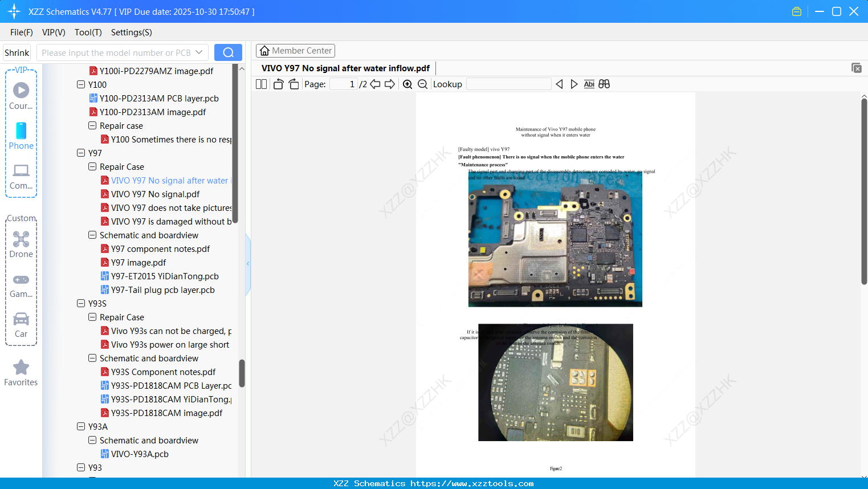Toggle the Abi match-case option
This screenshot has height=489, width=868.
589,84
